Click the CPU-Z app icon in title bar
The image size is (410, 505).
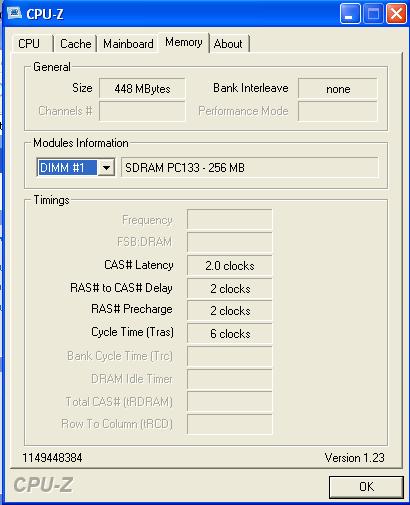[x=14, y=13]
